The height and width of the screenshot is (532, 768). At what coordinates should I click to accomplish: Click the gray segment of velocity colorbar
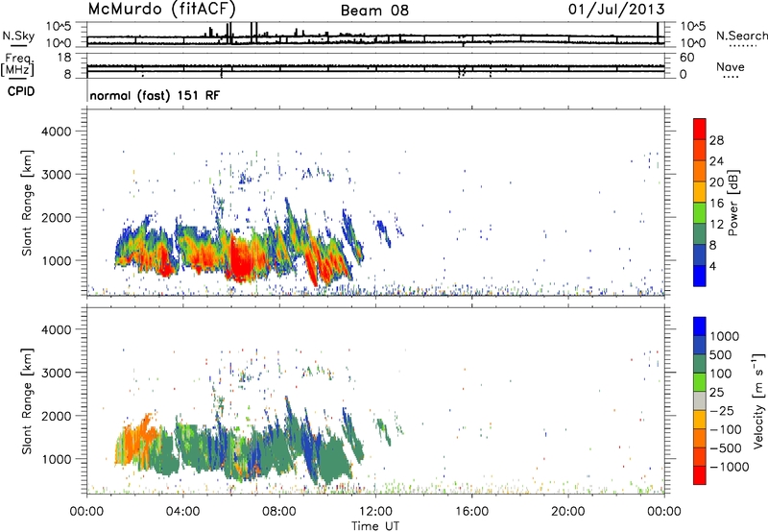700,401
